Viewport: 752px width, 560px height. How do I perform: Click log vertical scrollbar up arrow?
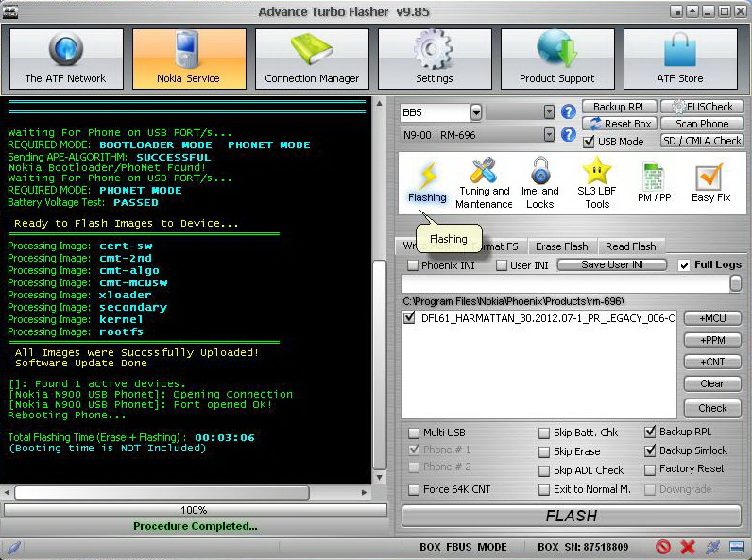[380, 103]
